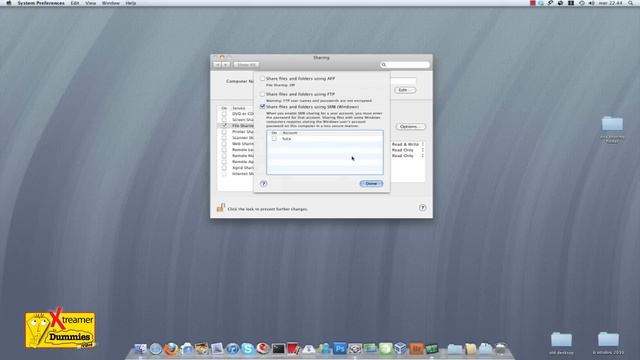Image resolution: width=640 pixels, height=360 pixels.
Task: Open the Window menu
Action: pos(111,3)
